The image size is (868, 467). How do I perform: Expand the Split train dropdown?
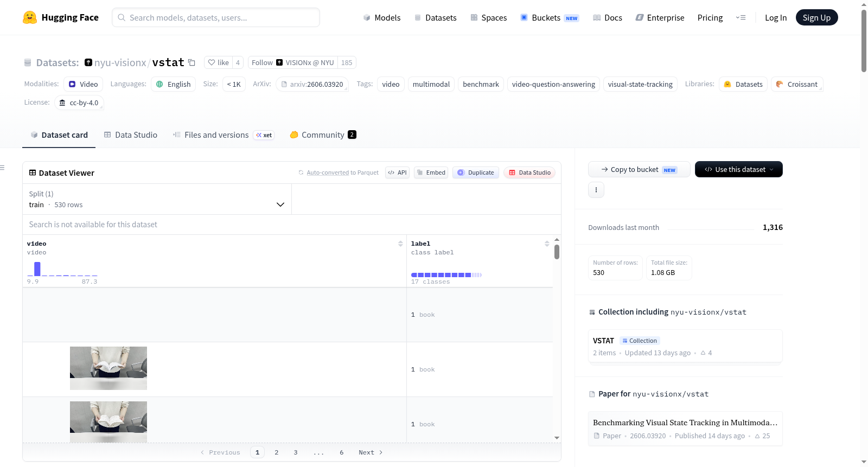(x=157, y=199)
